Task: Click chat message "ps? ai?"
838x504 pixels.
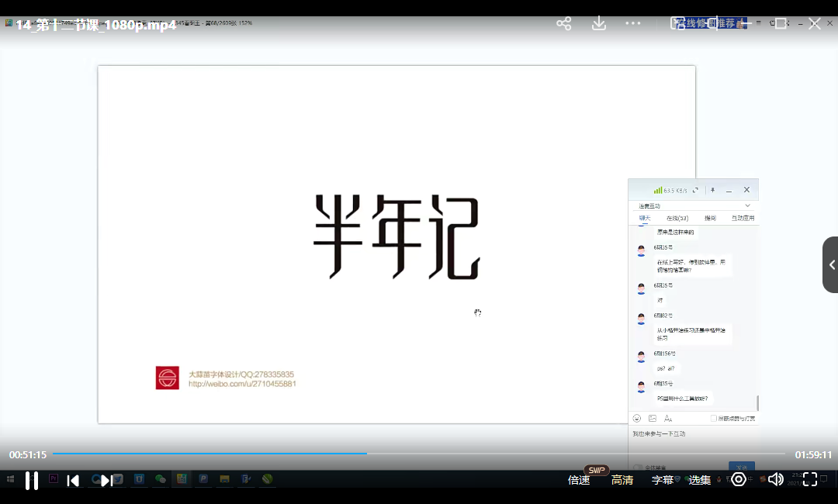Action: click(x=666, y=368)
